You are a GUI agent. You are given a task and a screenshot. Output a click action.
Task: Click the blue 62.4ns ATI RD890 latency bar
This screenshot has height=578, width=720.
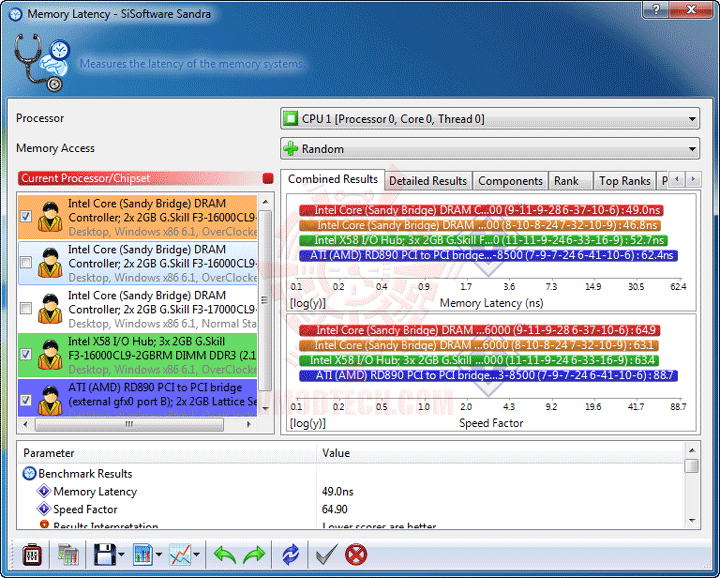coord(489,255)
